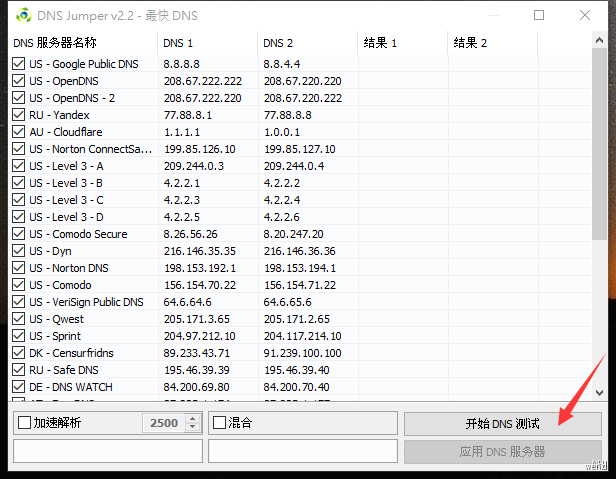Click the 204.97.212.10 address cell
The width and height of the screenshot is (616, 479).
tap(200, 336)
